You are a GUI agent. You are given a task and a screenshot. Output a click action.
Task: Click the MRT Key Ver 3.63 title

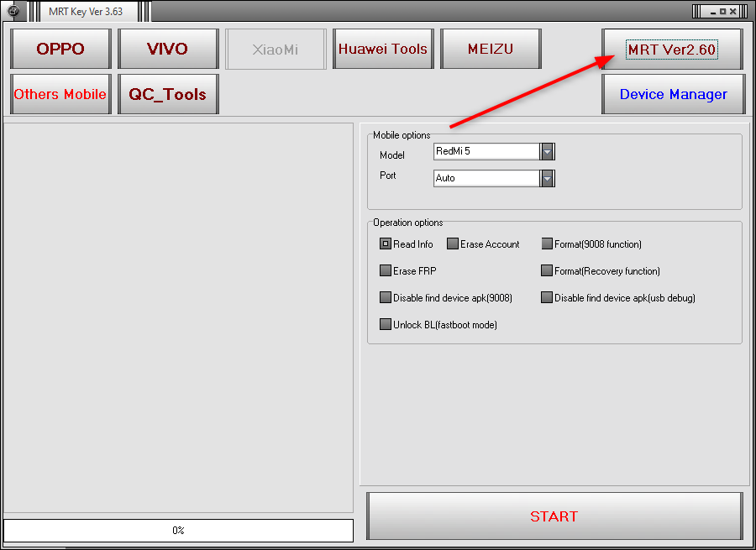coord(86,11)
